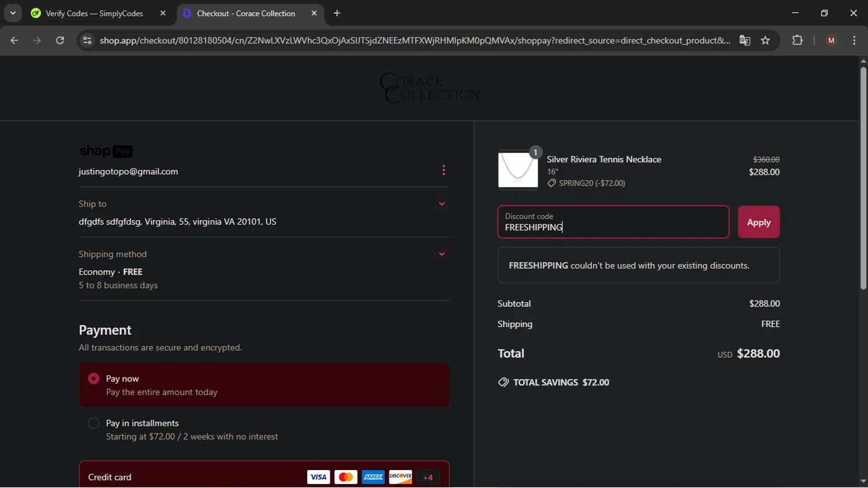Click the browser forward arrow
This screenshot has height=488, width=868.
pos(37,41)
